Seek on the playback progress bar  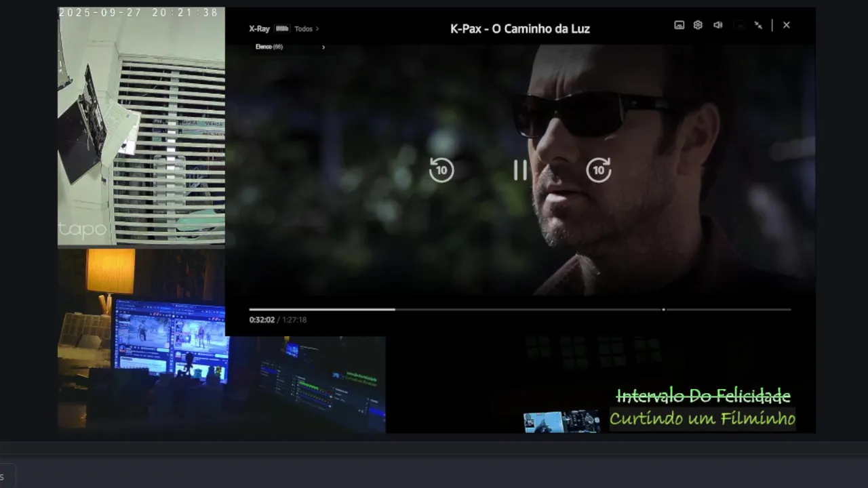520,310
